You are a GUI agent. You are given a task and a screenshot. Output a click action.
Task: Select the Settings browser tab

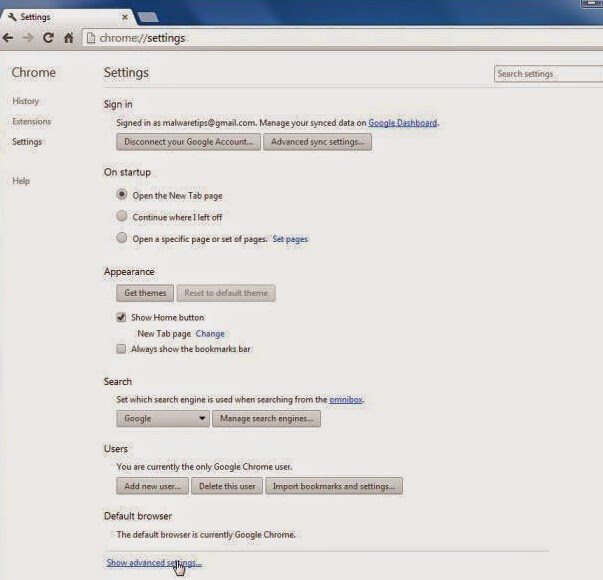click(67, 17)
